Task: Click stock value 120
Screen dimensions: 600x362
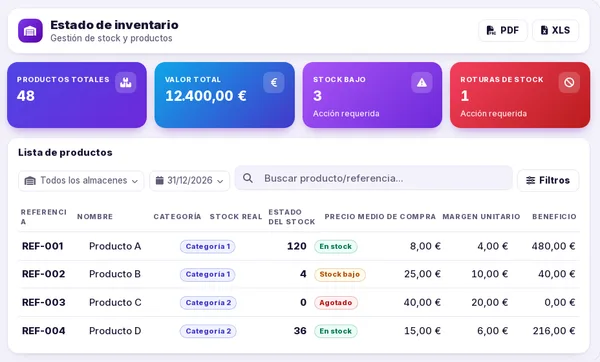Action: click(x=297, y=246)
